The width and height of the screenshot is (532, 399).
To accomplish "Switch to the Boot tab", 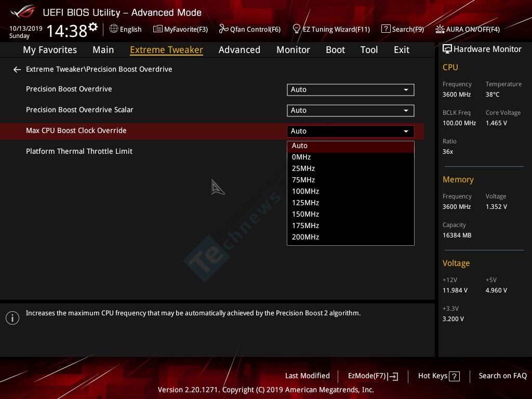I will coord(335,50).
